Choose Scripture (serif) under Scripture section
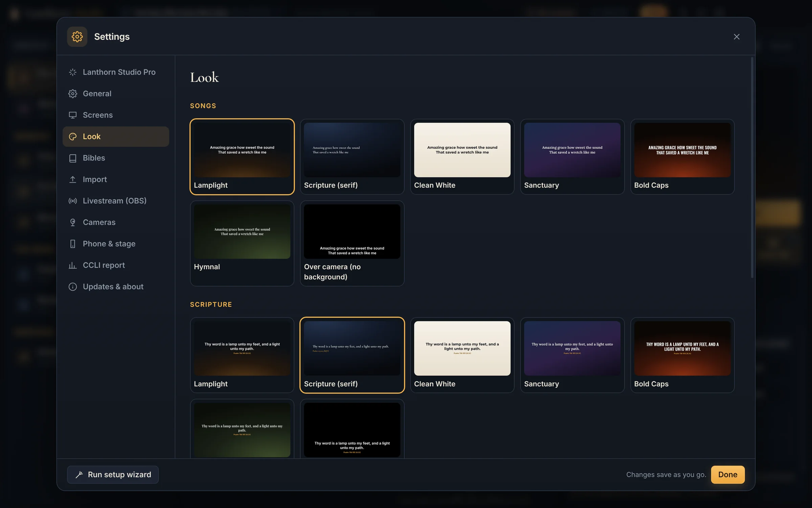812x508 pixels. [352, 355]
